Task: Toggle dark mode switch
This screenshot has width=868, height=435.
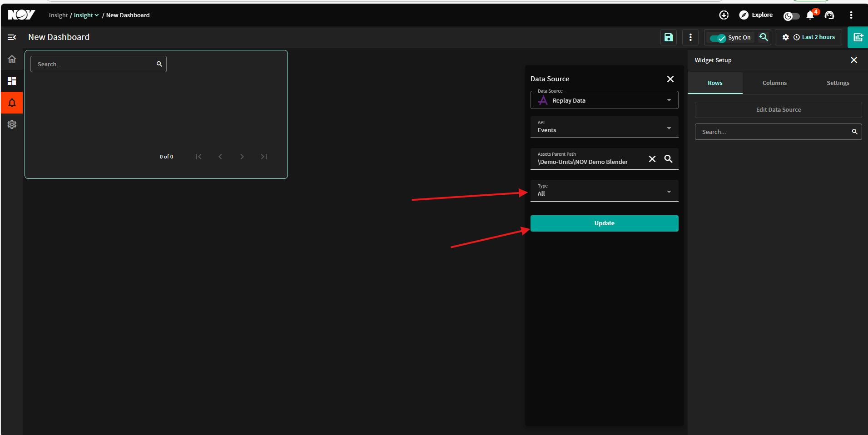Action: (x=792, y=16)
